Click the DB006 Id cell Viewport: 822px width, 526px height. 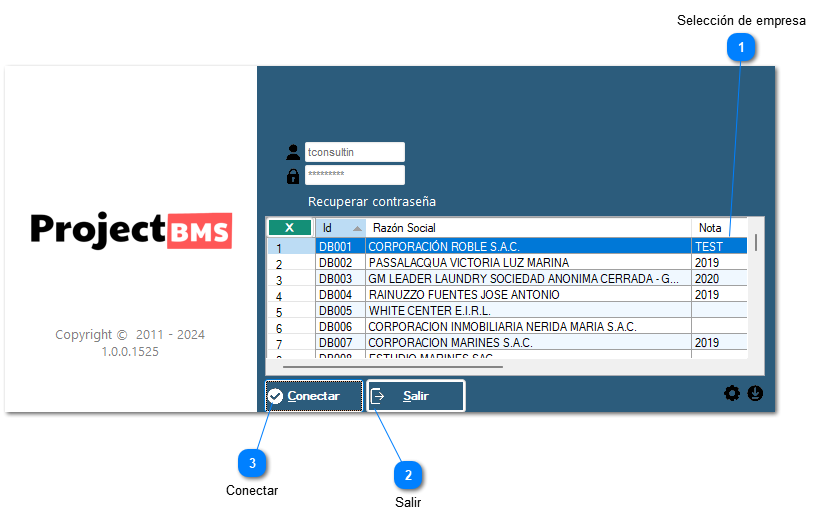(x=341, y=326)
